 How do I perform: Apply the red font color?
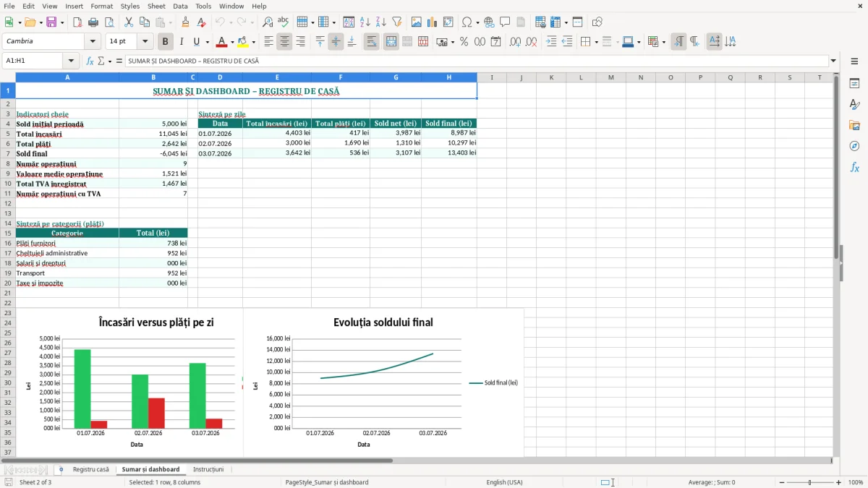[x=222, y=42]
